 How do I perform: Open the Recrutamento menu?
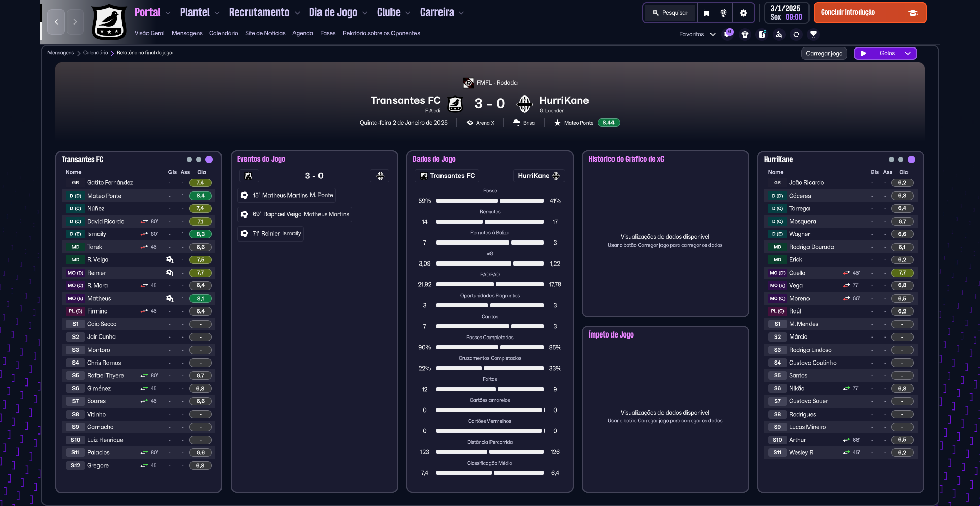tap(259, 13)
